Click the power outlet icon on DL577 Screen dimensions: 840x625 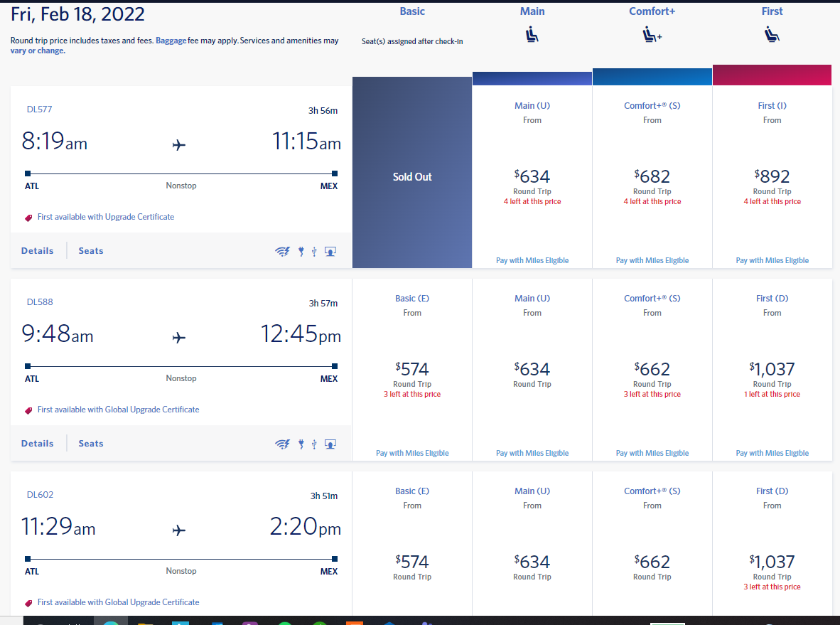(301, 251)
